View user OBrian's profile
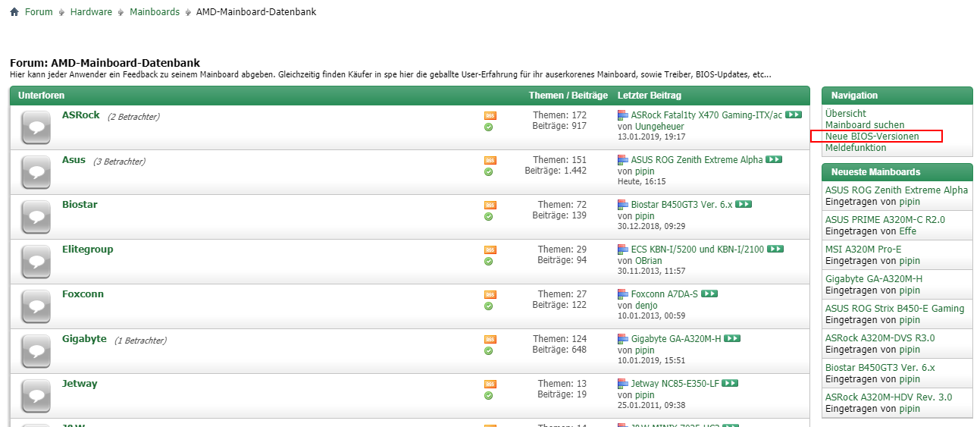The height and width of the screenshot is (427, 980). click(648, 261)
